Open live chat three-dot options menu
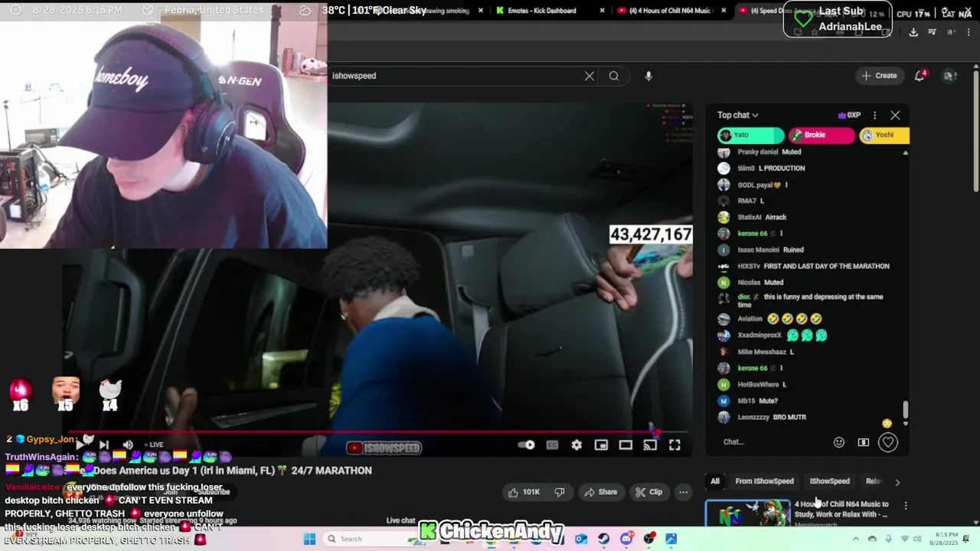 pyautogui.click(x=874, y=116)
